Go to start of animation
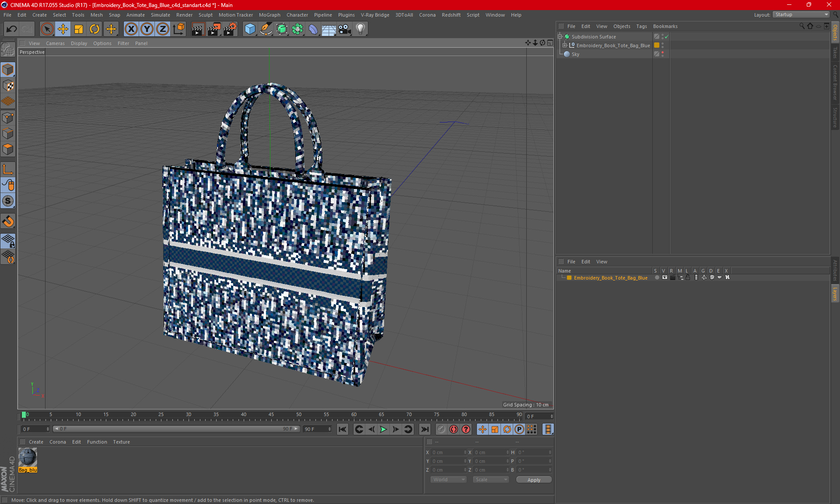Viewport: 840px width, 504px height. [x=343, y=429]
